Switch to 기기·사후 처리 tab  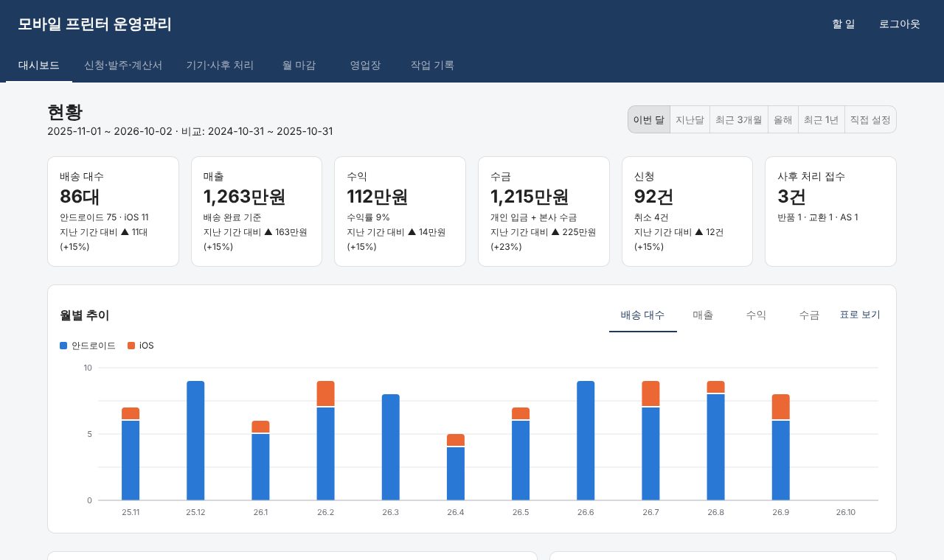220,65
